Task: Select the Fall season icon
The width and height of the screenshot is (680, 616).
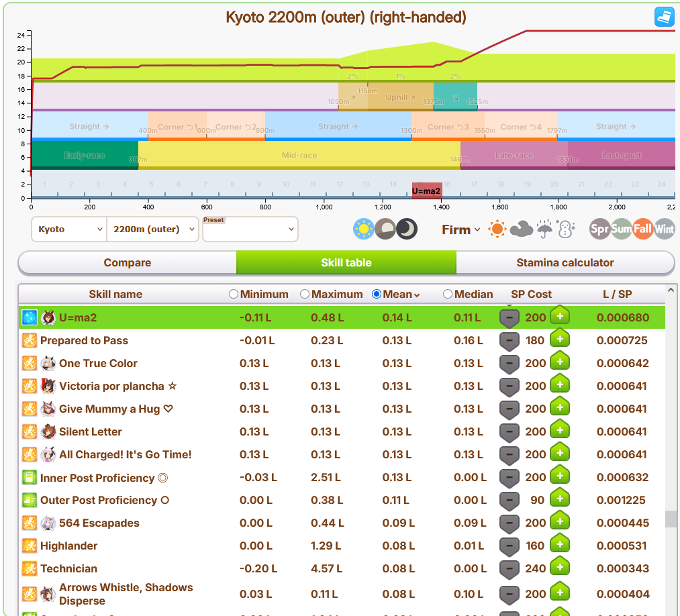Action: 642,229
